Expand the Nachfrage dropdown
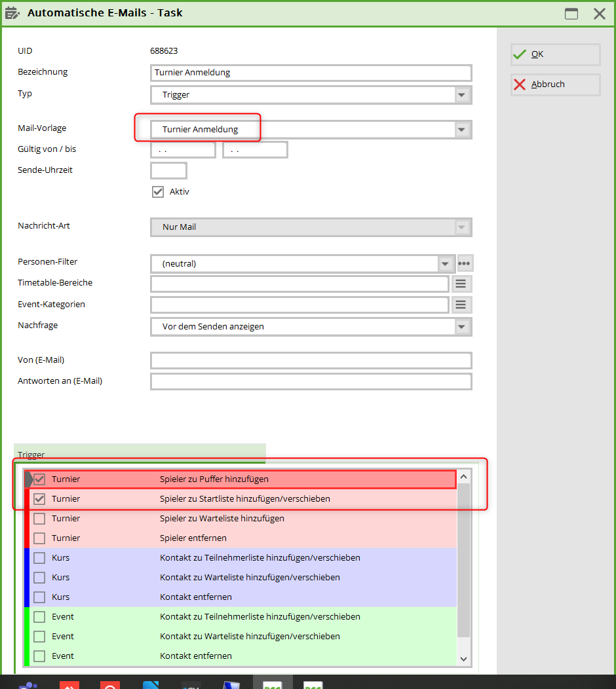Image resolution: width=616 pixels, height=689 pixels. pyautogui.click(x=462, y=327)
